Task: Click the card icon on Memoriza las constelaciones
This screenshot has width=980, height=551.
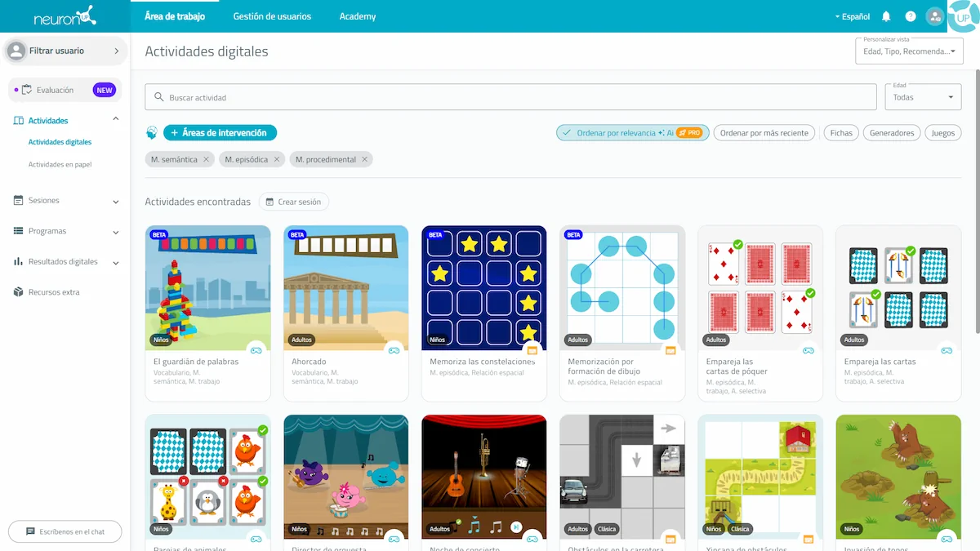Action: (532, 350)
